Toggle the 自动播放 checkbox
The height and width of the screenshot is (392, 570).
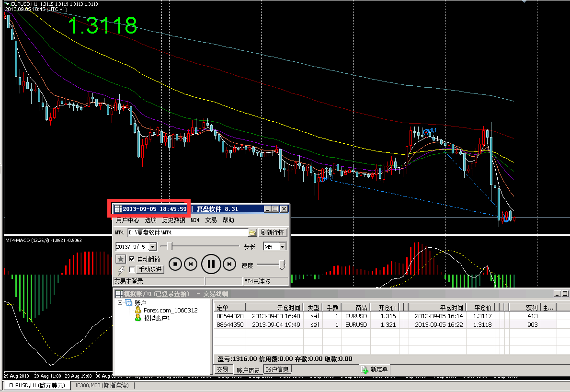(x=132, y=259)
